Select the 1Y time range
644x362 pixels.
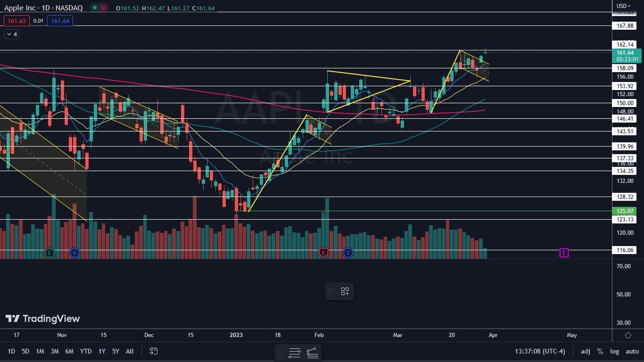[102, 351]
